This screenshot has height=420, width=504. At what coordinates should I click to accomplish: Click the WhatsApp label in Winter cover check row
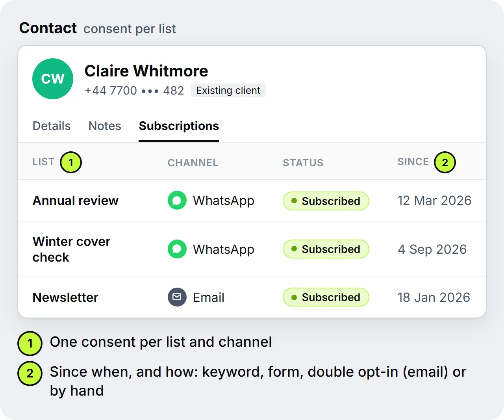(224, 249)
